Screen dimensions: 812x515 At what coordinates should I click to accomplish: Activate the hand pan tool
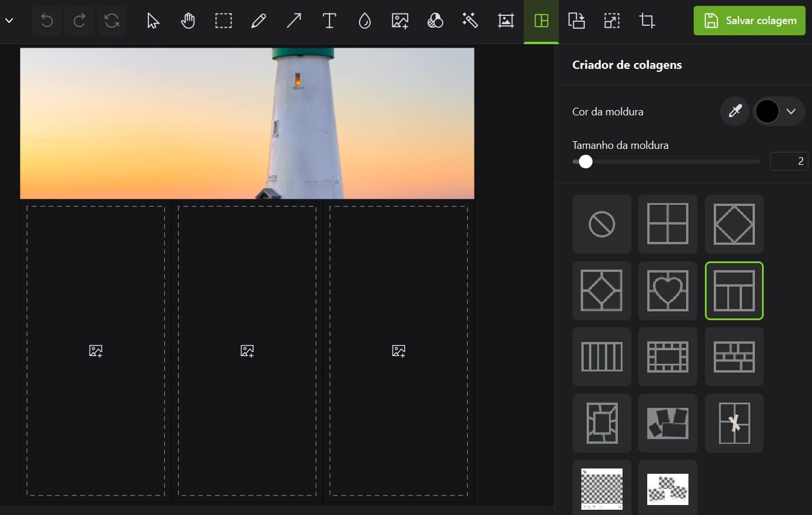(188, 21)
